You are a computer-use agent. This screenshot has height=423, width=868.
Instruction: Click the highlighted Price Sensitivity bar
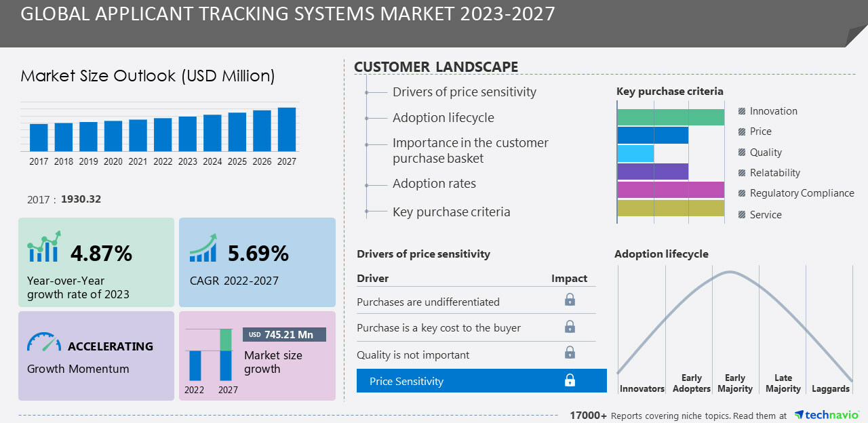(481, 381)
